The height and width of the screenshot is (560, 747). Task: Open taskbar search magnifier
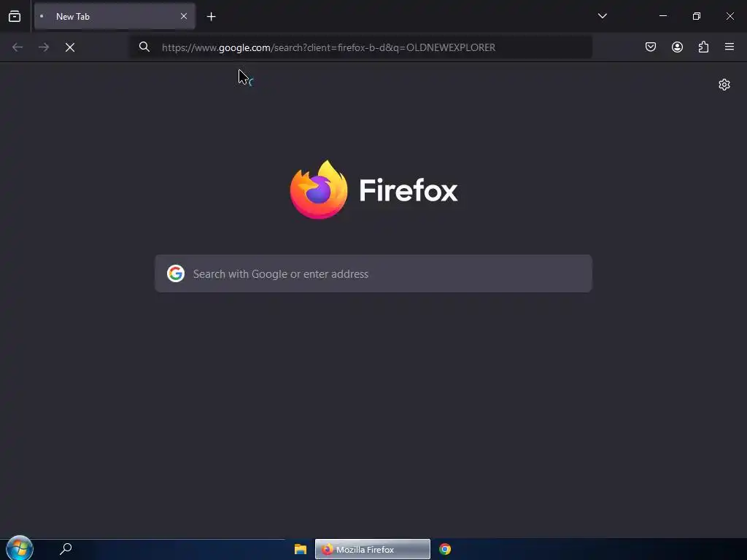66,549
